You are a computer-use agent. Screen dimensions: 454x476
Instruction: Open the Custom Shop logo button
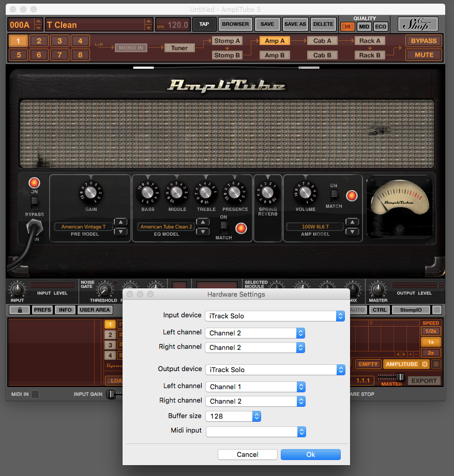coord(418,24)
